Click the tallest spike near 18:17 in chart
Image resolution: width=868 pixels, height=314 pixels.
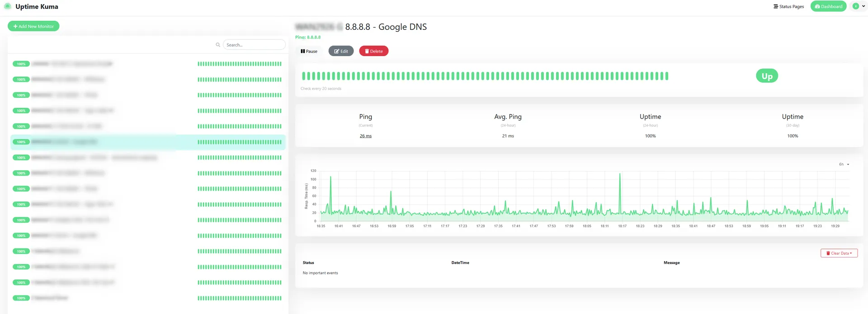coord(620,175)
